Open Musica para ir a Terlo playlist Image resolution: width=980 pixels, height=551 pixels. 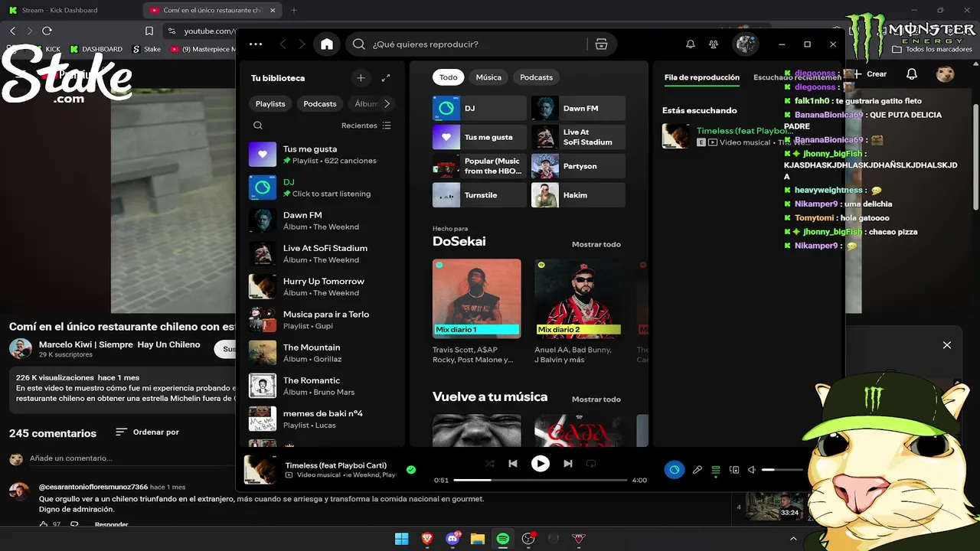(x=323, y=319)
